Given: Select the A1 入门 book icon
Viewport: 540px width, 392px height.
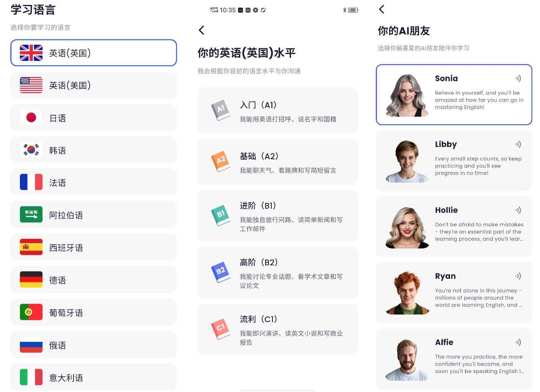Looking at the screenshot, I should coord(221,111).
